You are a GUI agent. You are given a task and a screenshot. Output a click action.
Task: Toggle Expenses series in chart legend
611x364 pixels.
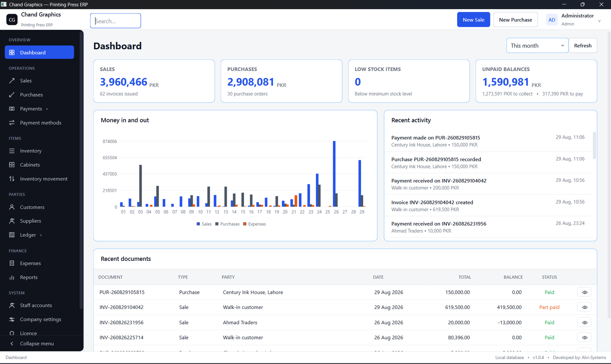point(254,224)
